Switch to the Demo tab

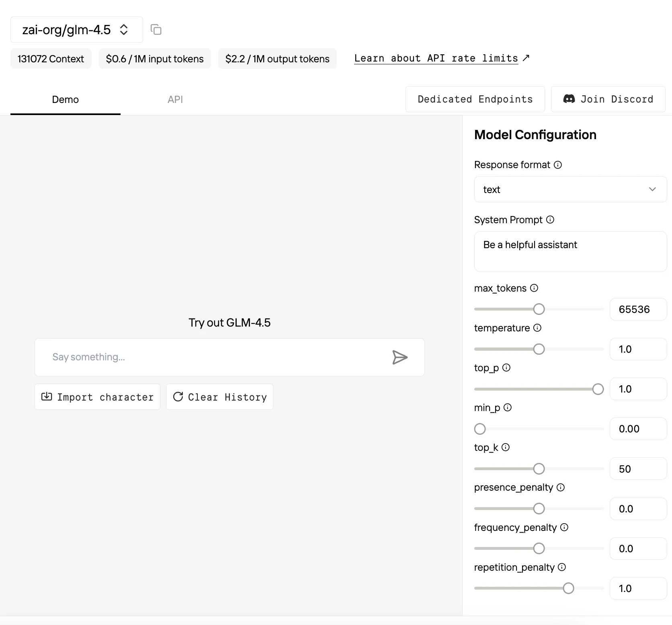[x=66, y=100]
